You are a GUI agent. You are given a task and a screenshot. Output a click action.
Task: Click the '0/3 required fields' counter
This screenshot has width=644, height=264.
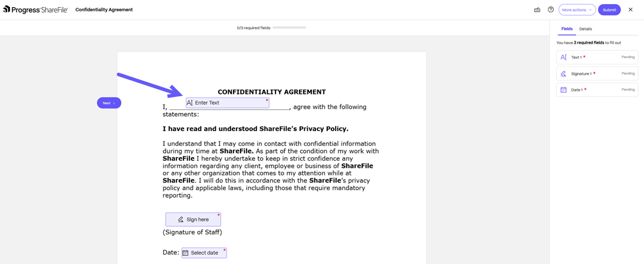pyautogui.click(x=254, y=28)
